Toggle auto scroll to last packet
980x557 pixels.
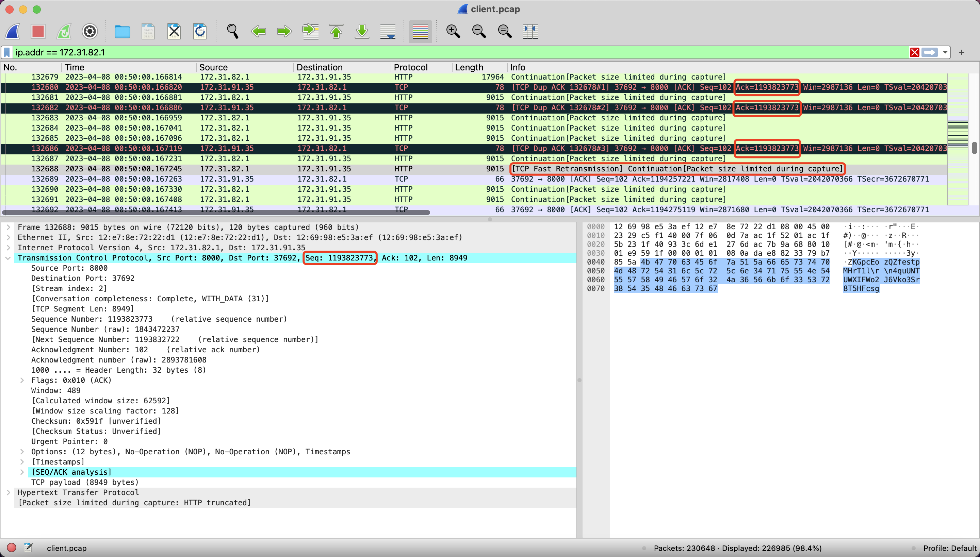click(x=388, y=31)
